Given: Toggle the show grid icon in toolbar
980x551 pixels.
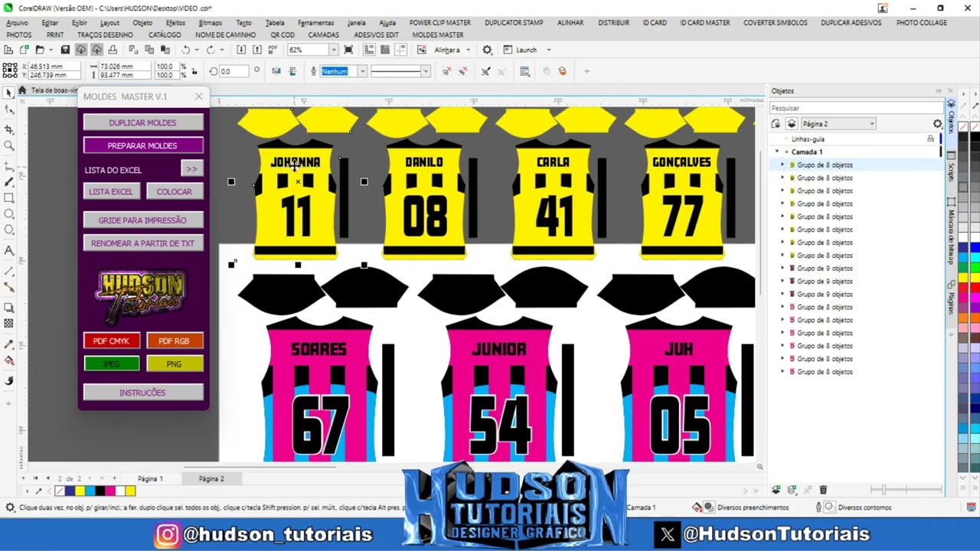Looking at the screenshot, I should point(385,50).
